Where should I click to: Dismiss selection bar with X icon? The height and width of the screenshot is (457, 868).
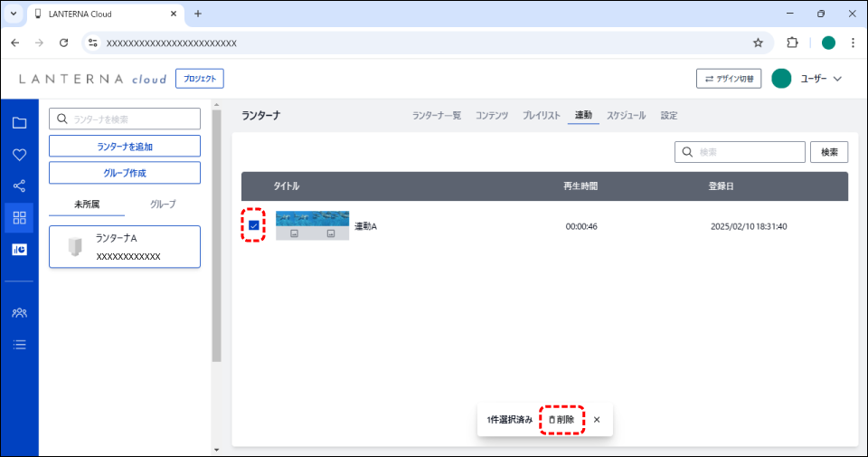coord(597,420)
